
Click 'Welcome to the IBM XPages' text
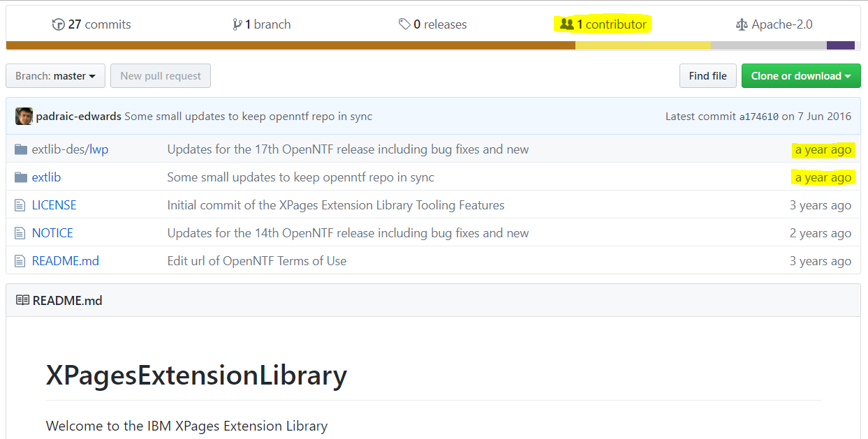(186, 426)
